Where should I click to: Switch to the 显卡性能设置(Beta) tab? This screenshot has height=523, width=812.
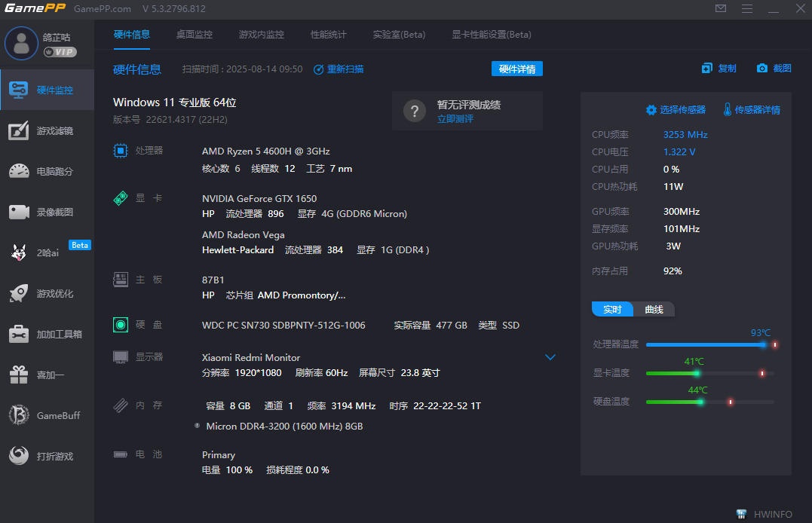[x=492, y=35]
